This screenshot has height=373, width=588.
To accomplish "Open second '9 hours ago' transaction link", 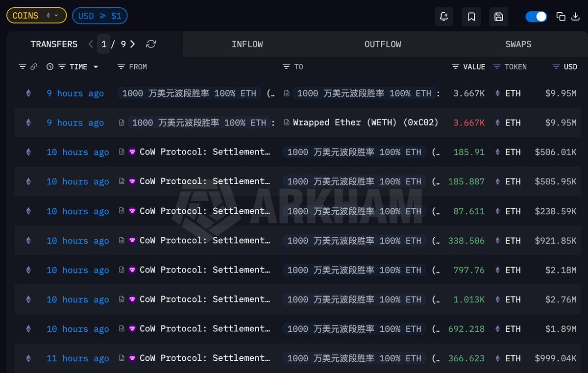I will click(75, 123).
